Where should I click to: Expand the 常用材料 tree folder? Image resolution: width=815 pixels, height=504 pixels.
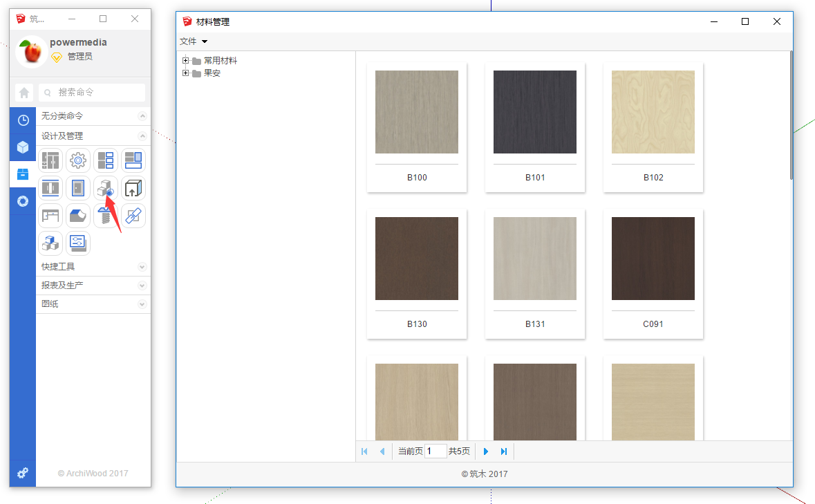coord(185,61)
